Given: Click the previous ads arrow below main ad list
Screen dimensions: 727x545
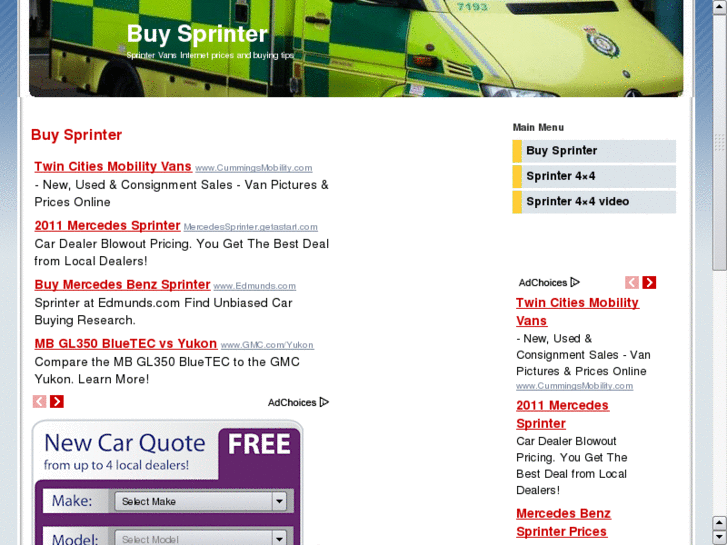Looking at the screenshot, I should [39, 402].
